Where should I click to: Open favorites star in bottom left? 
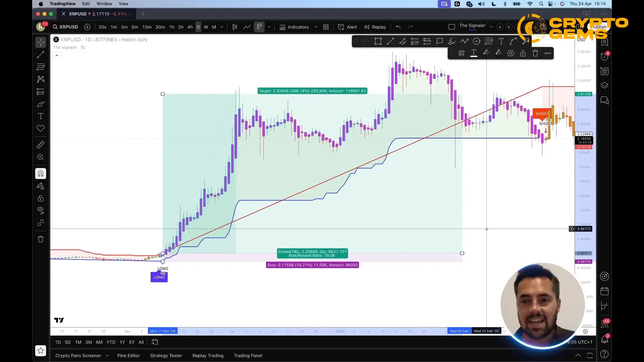41,351
